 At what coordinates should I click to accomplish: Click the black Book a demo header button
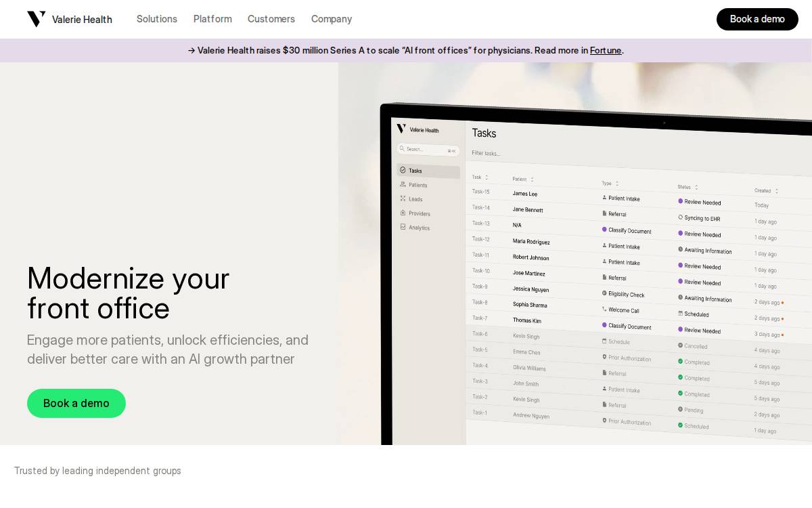point(757,19)
